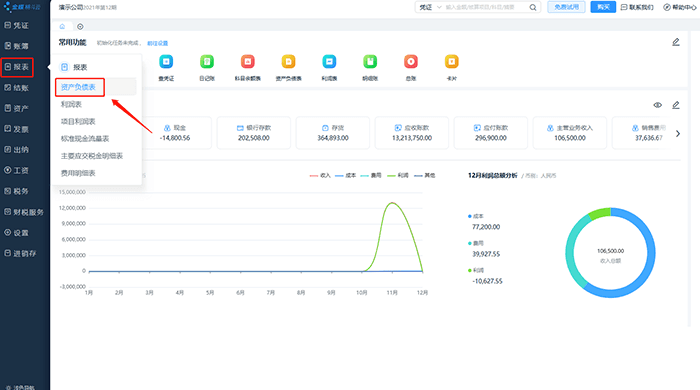The width and height of the screenshot is (700, 390).
Task: Choose 项目利润表 in the 报表 submenu
Action: (78, 121)
